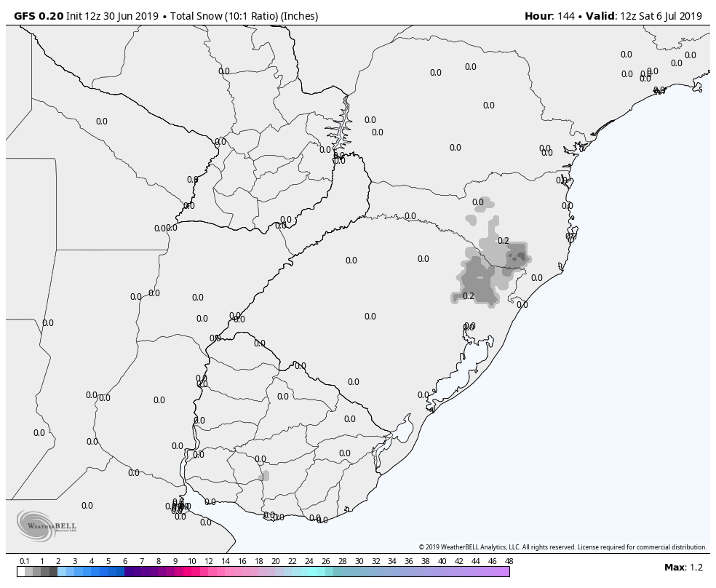Click the '9' legend label
Image resolution: width=716 pixels, height=588 pixels.
[175, 561]
